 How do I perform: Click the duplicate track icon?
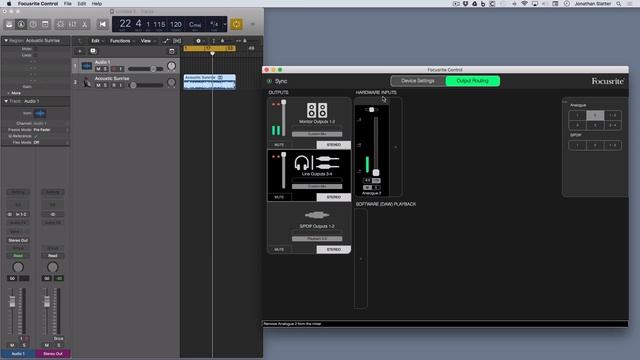pos(93,51)
